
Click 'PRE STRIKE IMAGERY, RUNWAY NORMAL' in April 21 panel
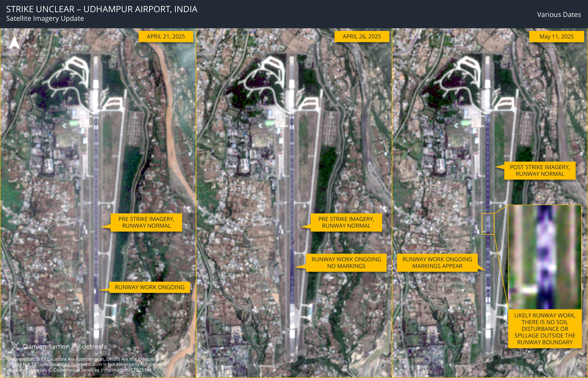click(146, 222)
